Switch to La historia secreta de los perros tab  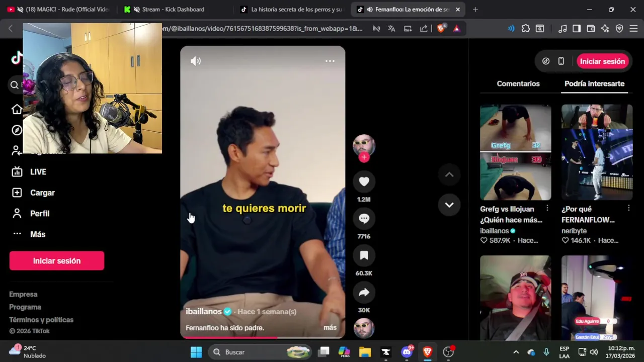pyautogui.click(x=292, y=9)
